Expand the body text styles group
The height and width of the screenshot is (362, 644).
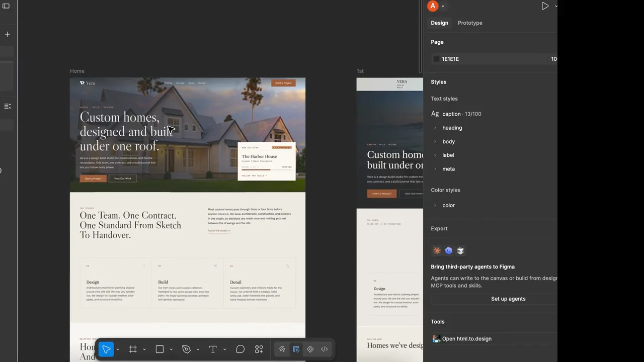click(435, 142)
